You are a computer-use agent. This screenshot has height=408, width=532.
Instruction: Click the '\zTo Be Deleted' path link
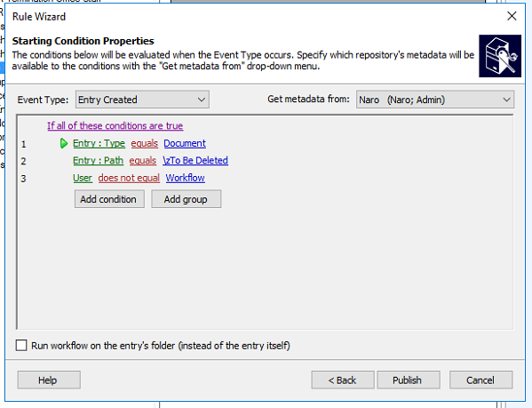pos(195,160)
